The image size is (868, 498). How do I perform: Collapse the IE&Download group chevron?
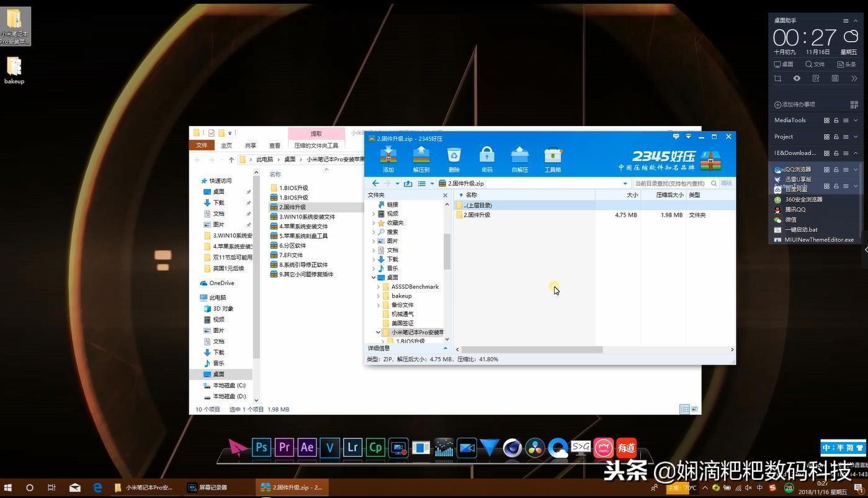pos(855,153)
